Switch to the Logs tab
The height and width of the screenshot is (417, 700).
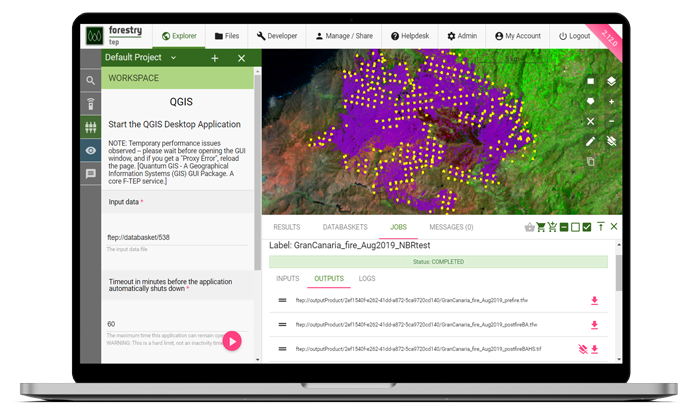tap(367, 279)
